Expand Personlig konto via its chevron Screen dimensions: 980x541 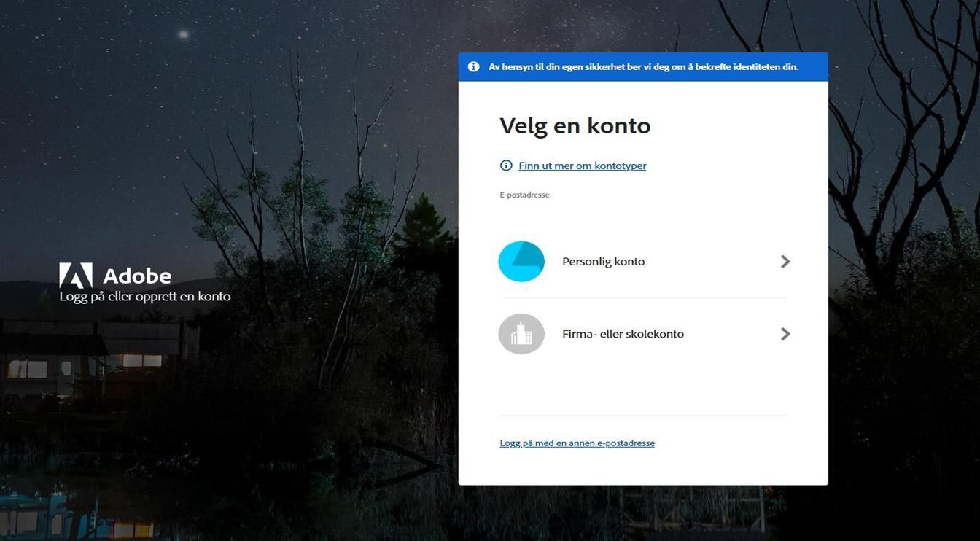point(785,260)
